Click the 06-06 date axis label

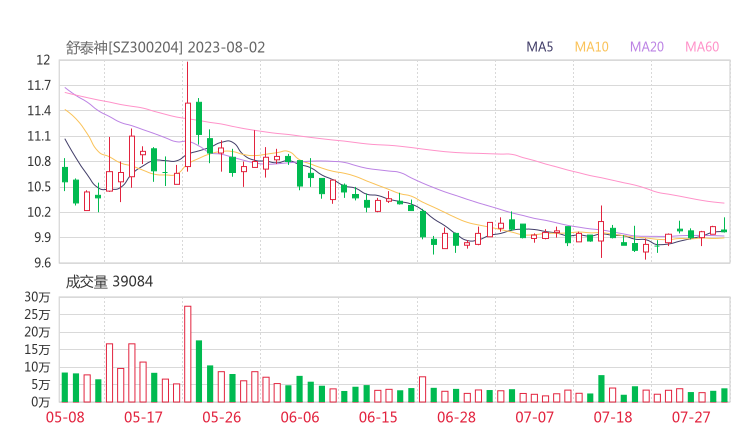300,417
